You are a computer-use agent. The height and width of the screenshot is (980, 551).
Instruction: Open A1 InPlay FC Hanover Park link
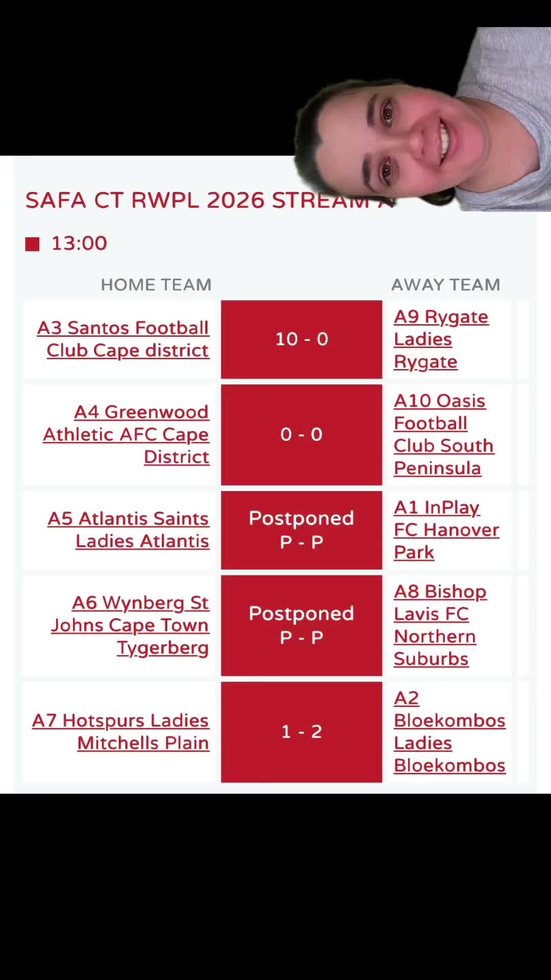[446, 530]
